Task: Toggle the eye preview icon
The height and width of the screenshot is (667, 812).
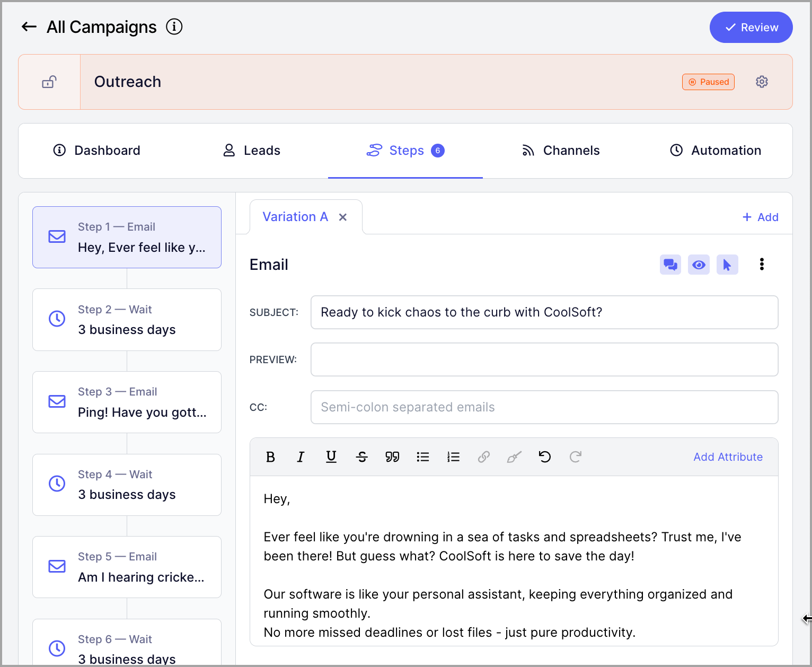Action: 699,265
